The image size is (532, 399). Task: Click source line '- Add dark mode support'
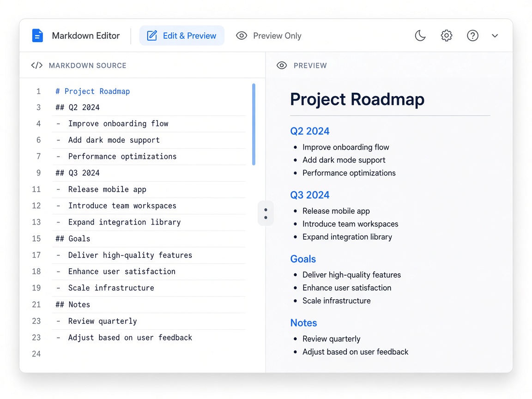point(108,140)
